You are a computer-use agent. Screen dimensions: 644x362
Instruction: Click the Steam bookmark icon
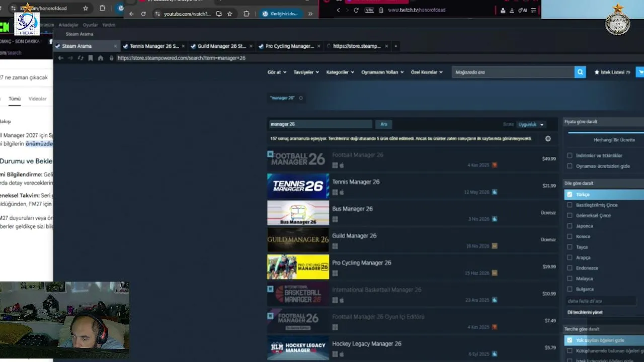point(91,58)
